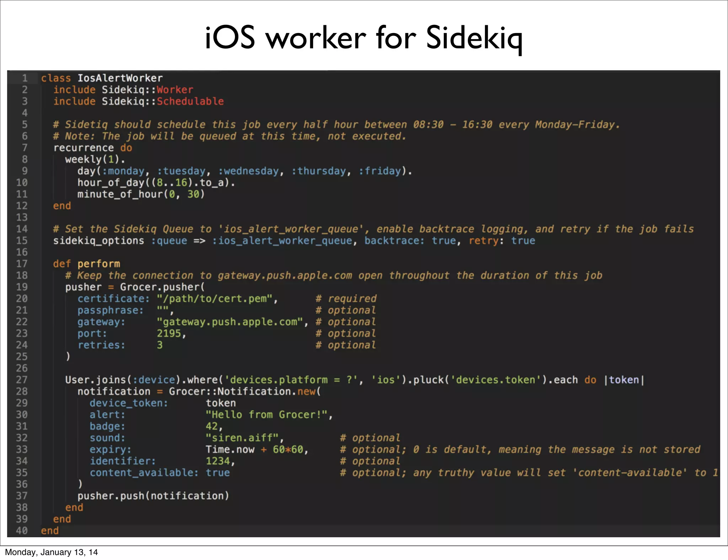
Task: Click the def perform method name
Action: click(98, 264)
